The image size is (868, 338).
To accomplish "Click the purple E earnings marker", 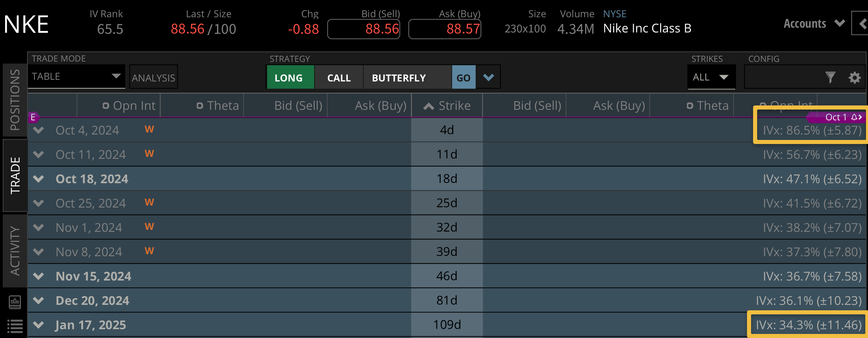I will (33, 117).
